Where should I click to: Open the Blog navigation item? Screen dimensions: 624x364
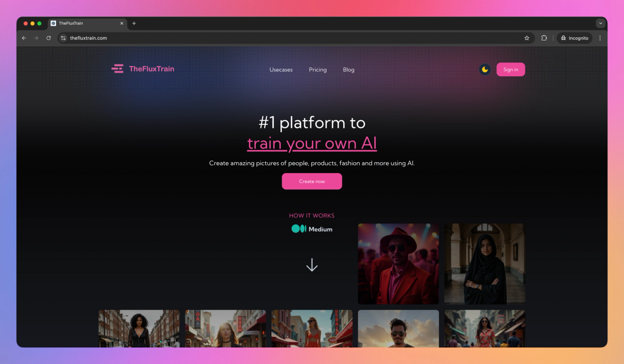point(348,69)
